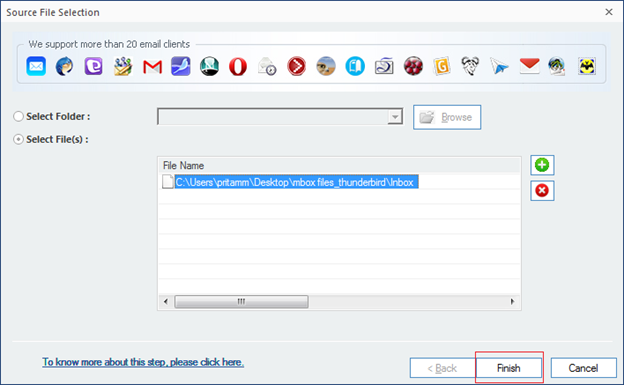Click the horizontal scrollbar thumb in file list

(x=241, y=301)
